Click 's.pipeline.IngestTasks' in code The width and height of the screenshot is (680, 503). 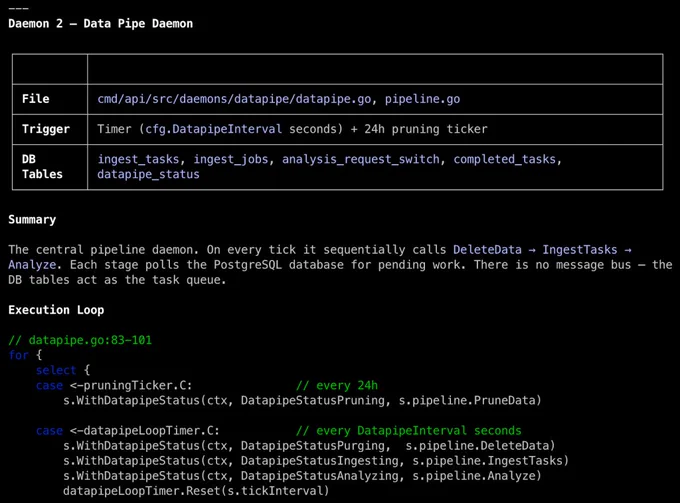coord(487,461)
